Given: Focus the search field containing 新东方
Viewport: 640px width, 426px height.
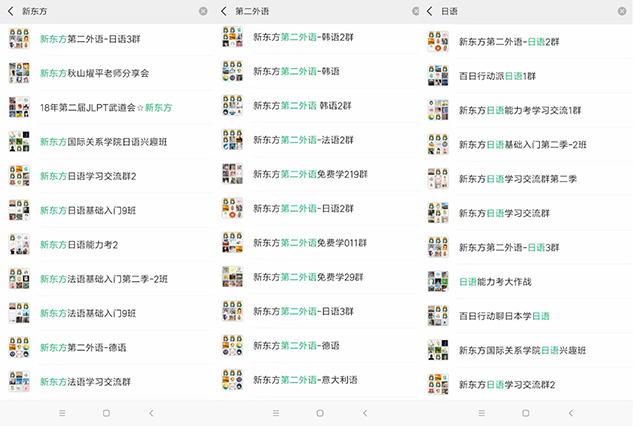Looking at the screenshot, I should point(100,11).
